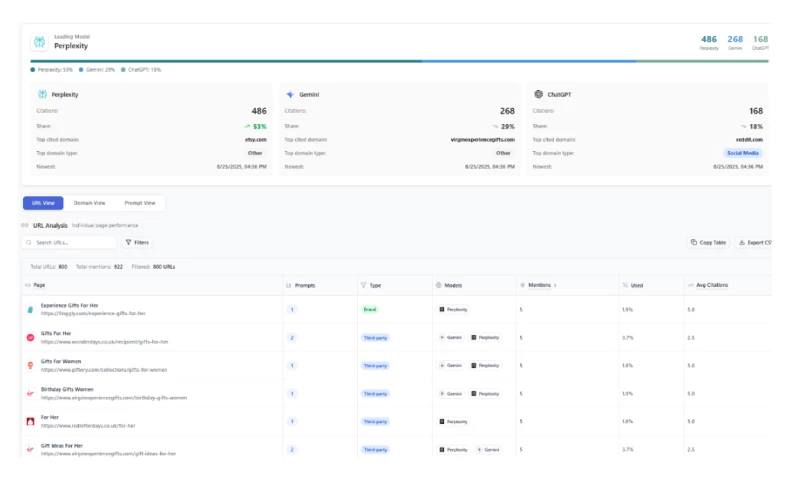This screenshot has height=480, width=800.
Task: Click the Copy Table button
Action: (x=709, y=243)
